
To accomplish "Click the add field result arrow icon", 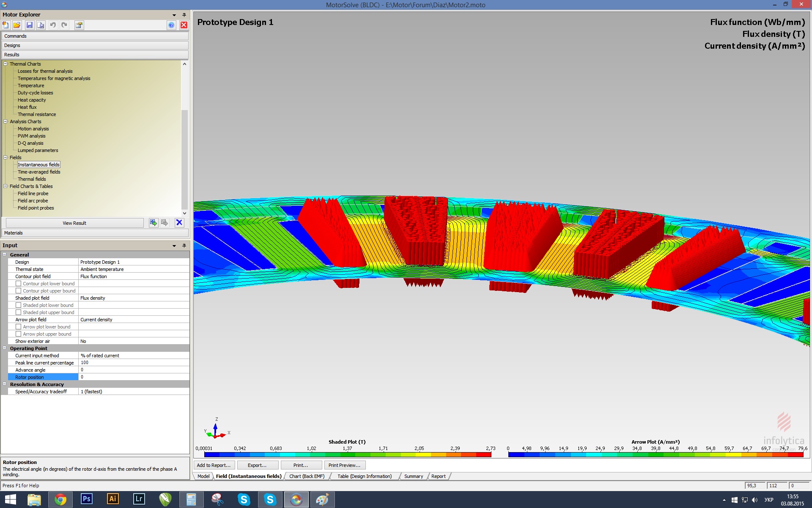I will (154, 223).
